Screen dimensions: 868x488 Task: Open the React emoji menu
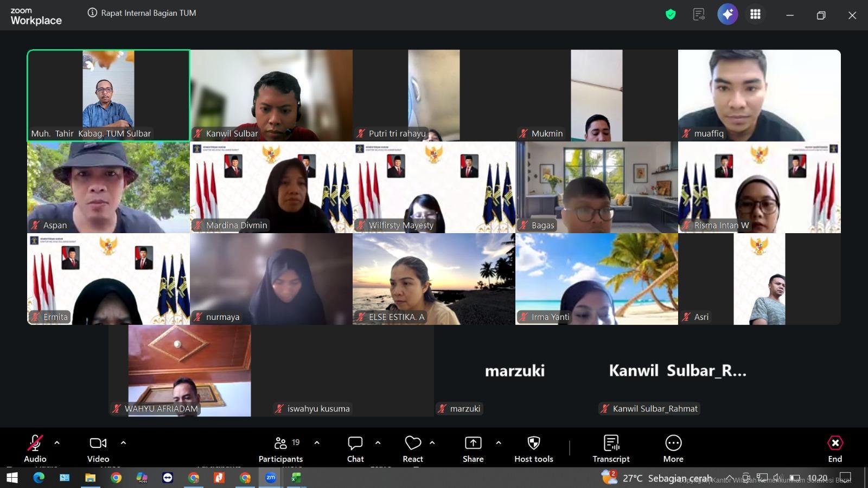tap(413, 449)
